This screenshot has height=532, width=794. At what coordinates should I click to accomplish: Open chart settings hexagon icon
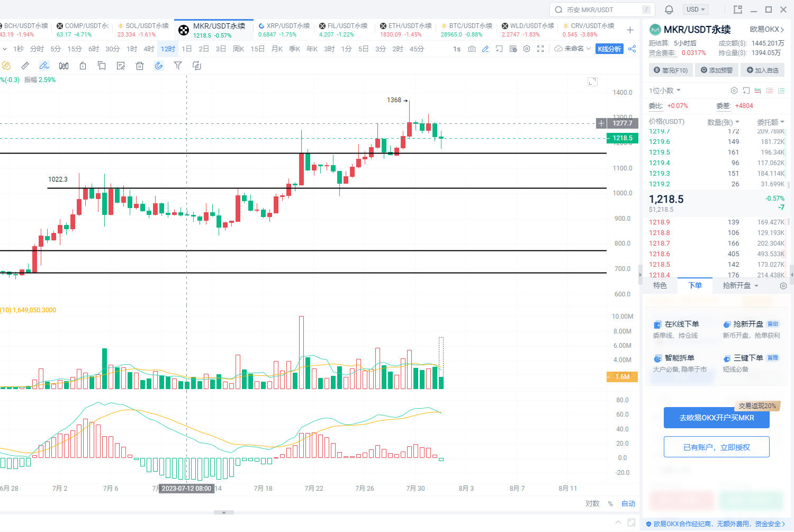[527, 49]
